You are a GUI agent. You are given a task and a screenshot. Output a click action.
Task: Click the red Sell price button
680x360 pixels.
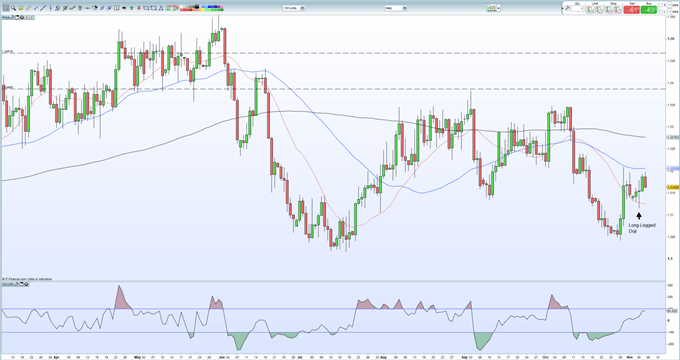coord(632,10)
